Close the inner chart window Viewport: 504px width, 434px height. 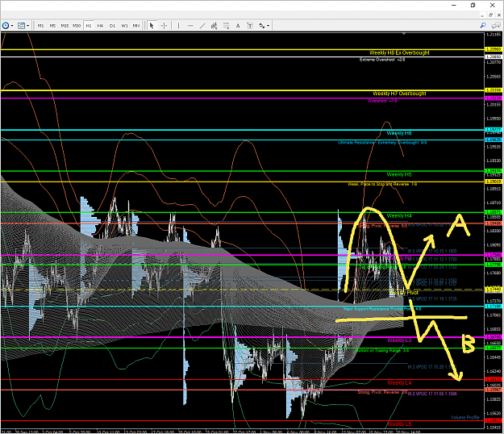499,15
